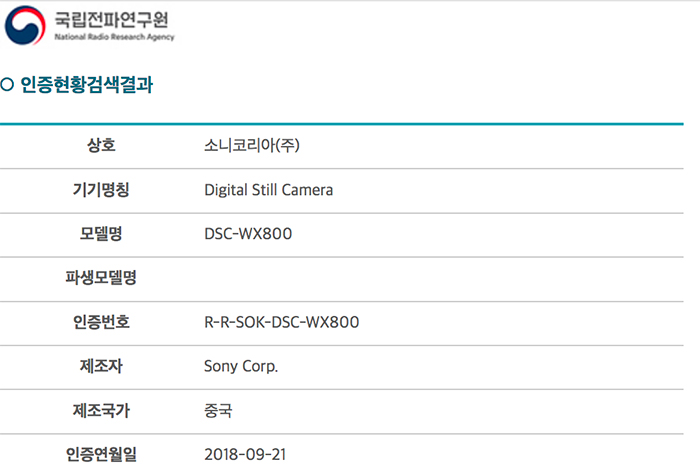Screen dimensions: 700x472
Task: Click the 중국 country value
Action: [x=218, y=411]
